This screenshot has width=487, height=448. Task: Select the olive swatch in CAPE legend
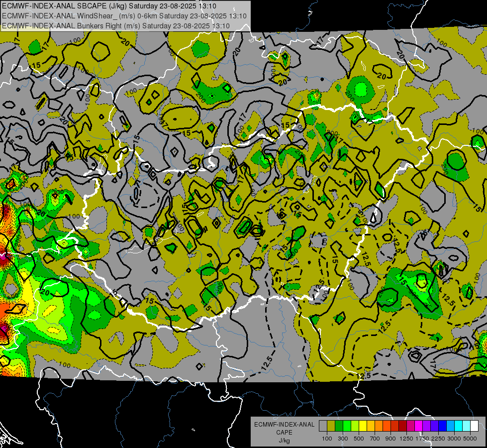coord(331,426)
